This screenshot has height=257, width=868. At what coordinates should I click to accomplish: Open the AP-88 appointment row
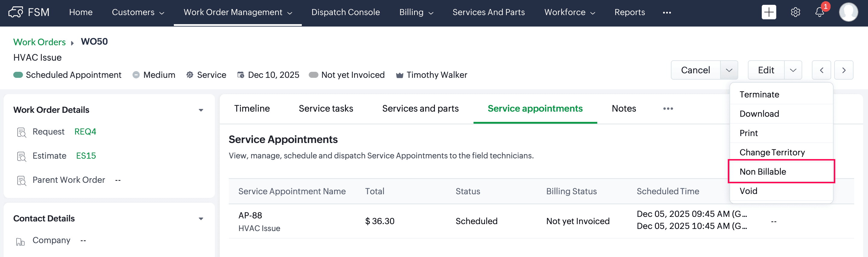coord(250,215)
